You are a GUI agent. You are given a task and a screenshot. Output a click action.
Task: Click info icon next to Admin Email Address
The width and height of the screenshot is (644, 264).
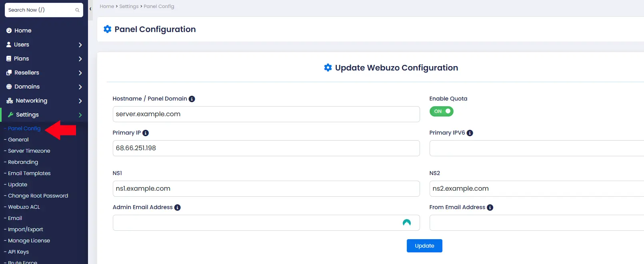click(178, 208)
